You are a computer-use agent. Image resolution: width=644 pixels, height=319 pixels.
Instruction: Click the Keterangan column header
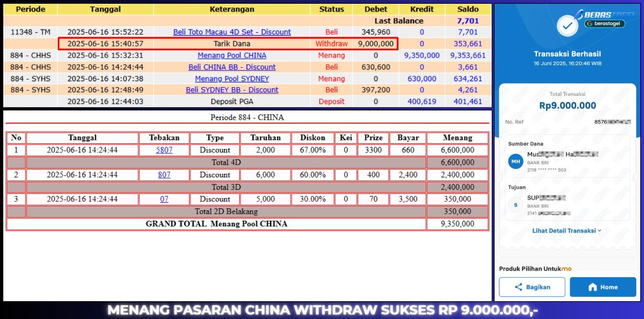pyautogui.click(x=232, y=9)
